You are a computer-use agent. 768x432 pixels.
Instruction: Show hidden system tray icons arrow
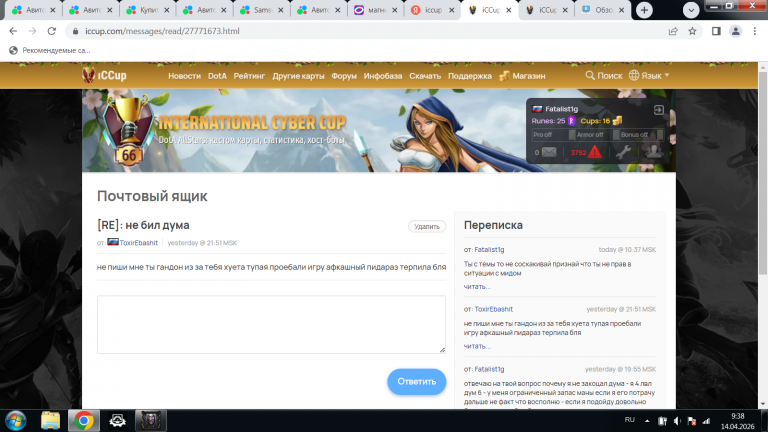[x=647, y=421]
